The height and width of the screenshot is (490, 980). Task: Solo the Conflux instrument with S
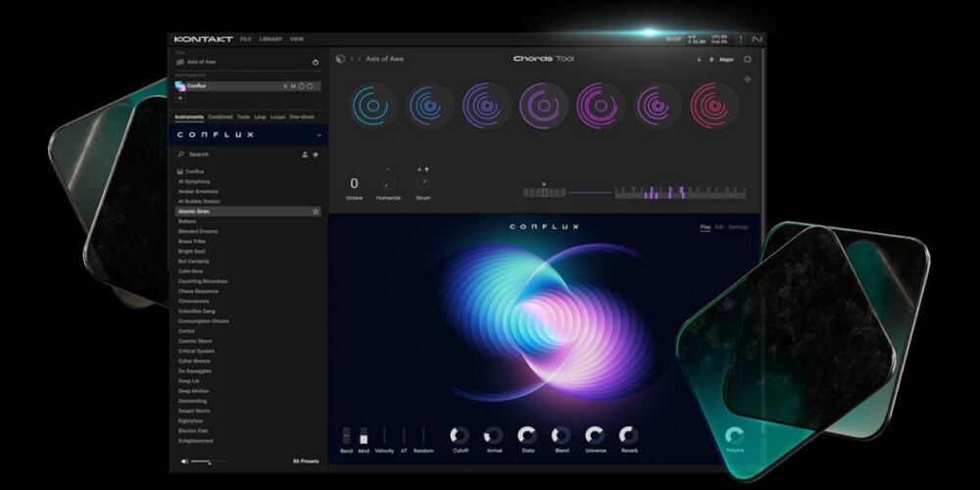(x=285, y=86)
